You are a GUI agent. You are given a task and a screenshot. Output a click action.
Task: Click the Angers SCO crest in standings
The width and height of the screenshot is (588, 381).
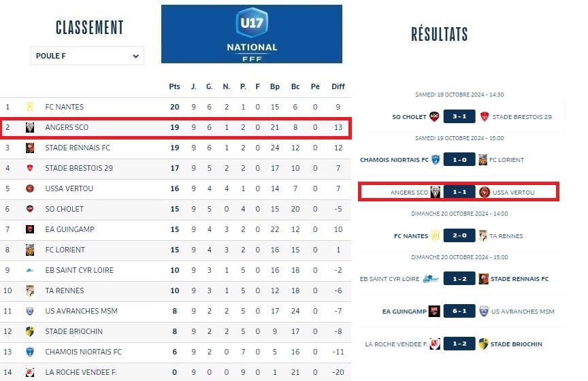tap(30, 127)
